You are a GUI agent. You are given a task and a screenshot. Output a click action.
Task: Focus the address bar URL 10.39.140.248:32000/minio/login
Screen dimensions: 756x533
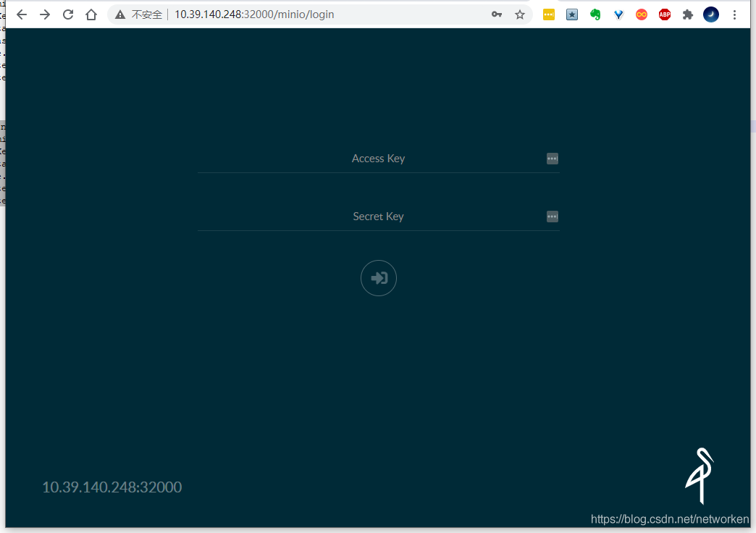pyautogui.click(x=254, y=14)
